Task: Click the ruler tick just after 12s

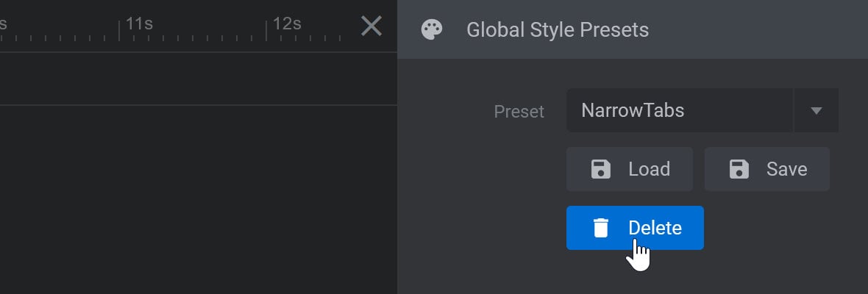Action: [x=281, y=38]
